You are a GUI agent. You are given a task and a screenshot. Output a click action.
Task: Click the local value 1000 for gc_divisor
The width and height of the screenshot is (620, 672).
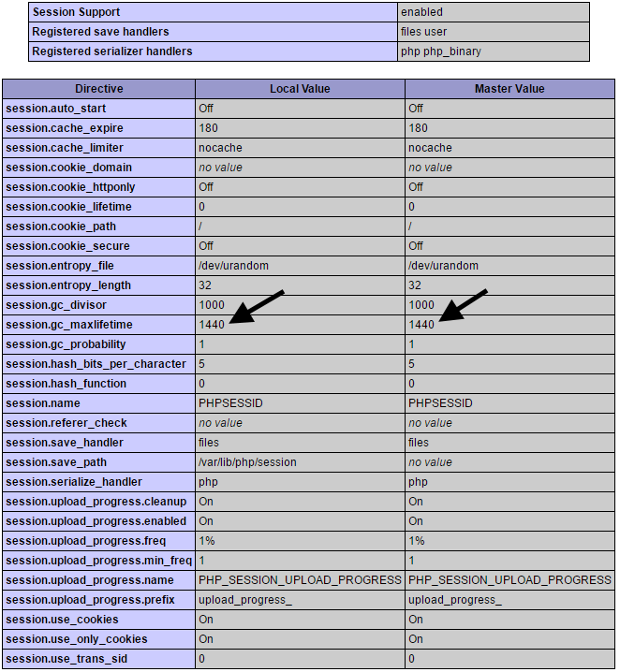coord(212,305)
